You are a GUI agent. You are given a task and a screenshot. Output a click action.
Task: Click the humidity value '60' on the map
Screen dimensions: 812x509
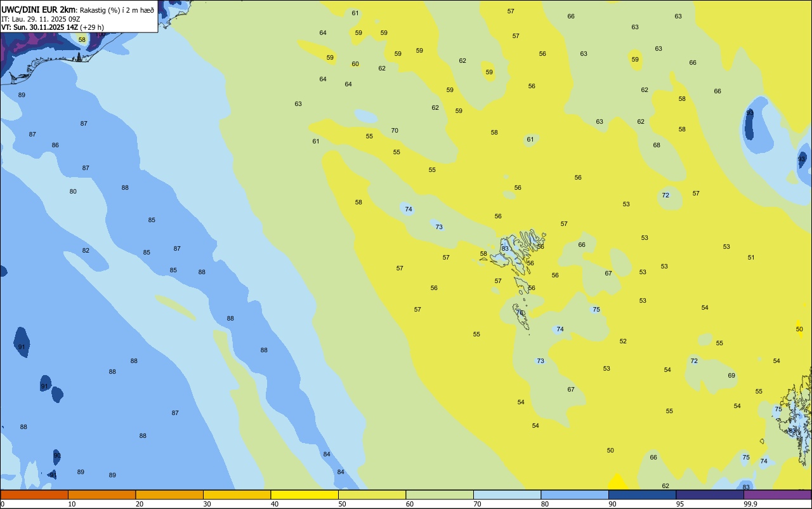pyautogui.click(x=355, y=64)
